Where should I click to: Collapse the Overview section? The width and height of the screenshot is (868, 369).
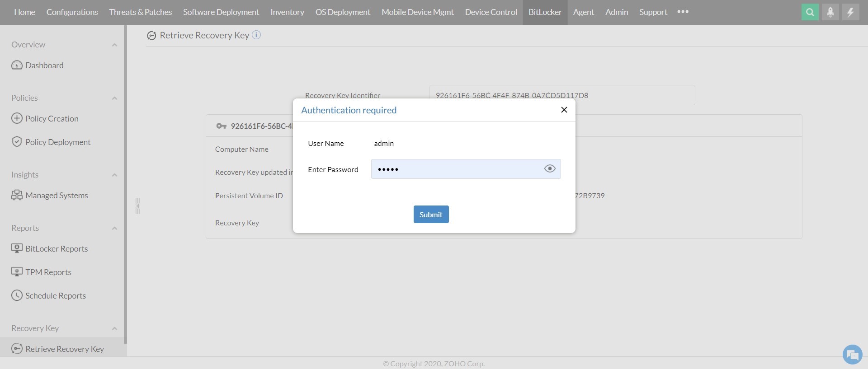tap(114, 45)
